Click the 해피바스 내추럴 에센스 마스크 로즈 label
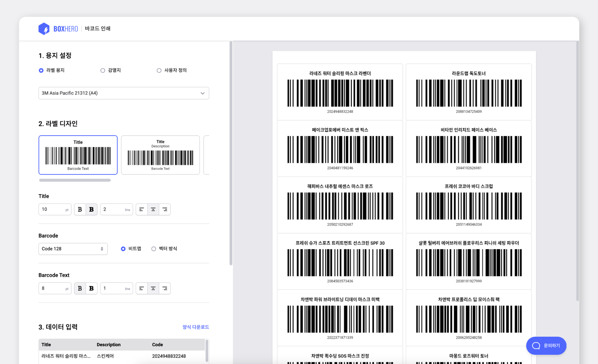Viewport: 598px width, 364px height. coord(340,205)
